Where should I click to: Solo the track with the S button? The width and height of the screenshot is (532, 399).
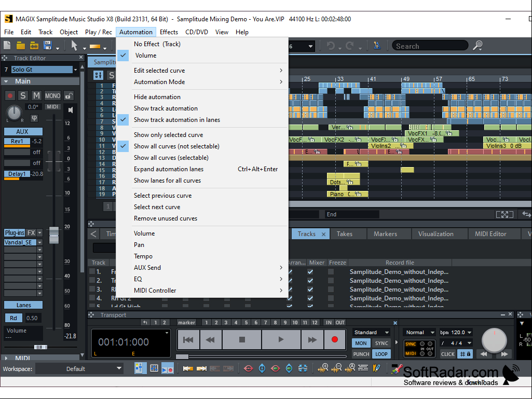pos(23,95)
